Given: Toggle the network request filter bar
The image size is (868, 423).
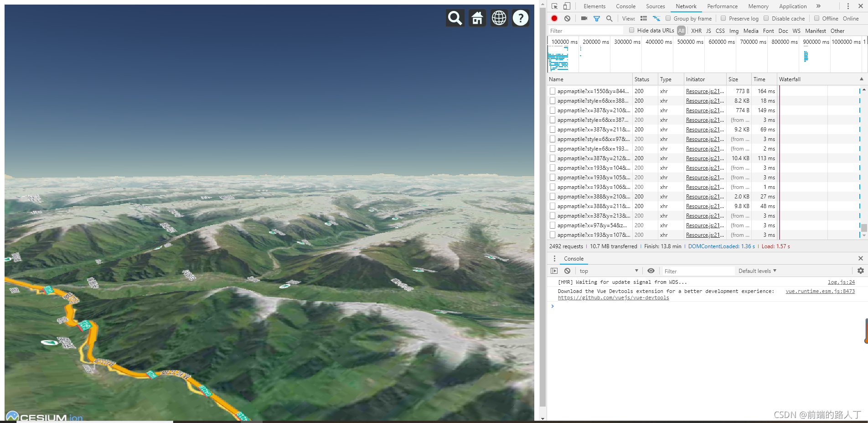Looking at the screenshot, I should (596, 18).
